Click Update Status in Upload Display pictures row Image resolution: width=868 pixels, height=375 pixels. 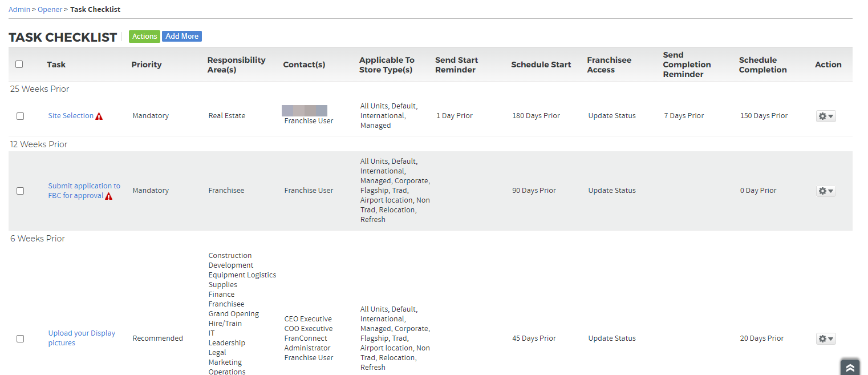tap(612, 338)
